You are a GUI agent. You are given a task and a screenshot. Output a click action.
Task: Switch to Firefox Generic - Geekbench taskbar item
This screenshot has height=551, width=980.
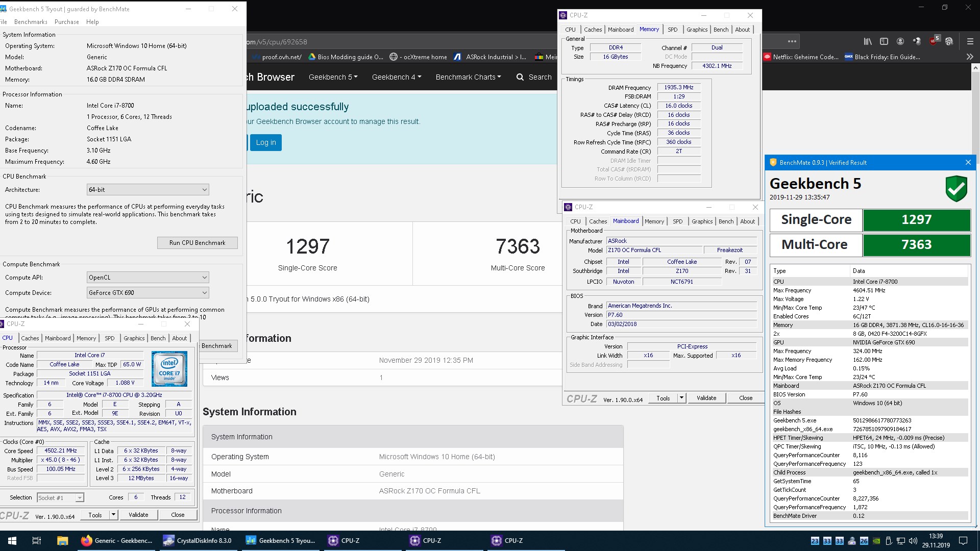coord(117,541)
